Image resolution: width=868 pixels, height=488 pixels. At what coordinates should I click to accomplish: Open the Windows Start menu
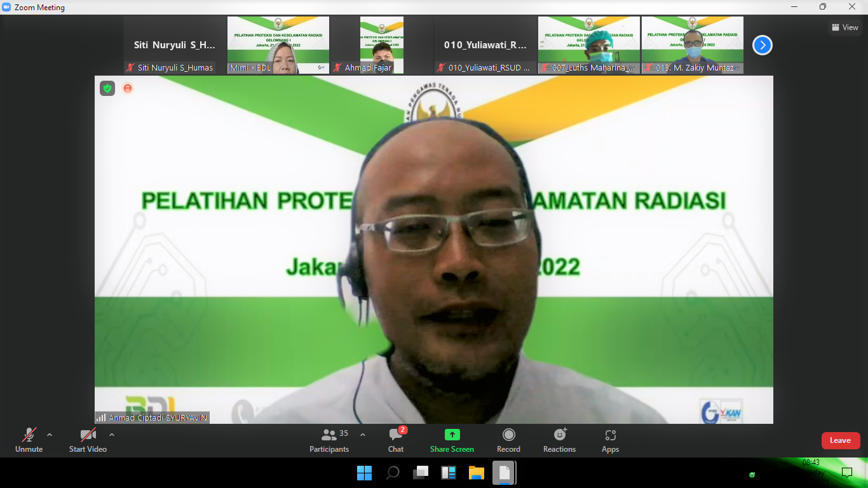point(364,473)
